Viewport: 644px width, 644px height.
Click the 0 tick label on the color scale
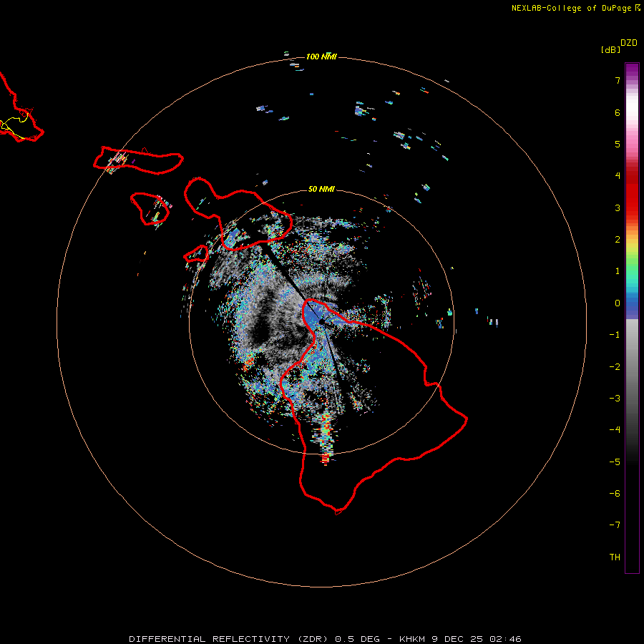tap(618, 303)
